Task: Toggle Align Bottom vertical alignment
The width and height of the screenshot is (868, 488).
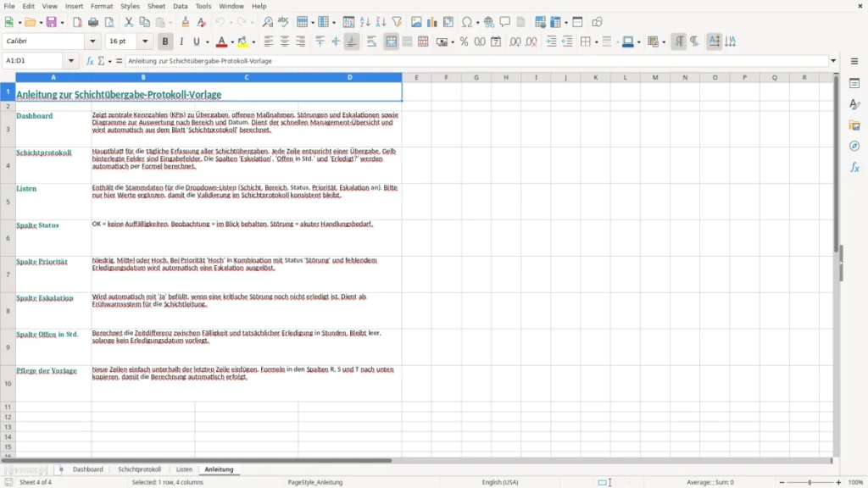Action: [352, 42]
